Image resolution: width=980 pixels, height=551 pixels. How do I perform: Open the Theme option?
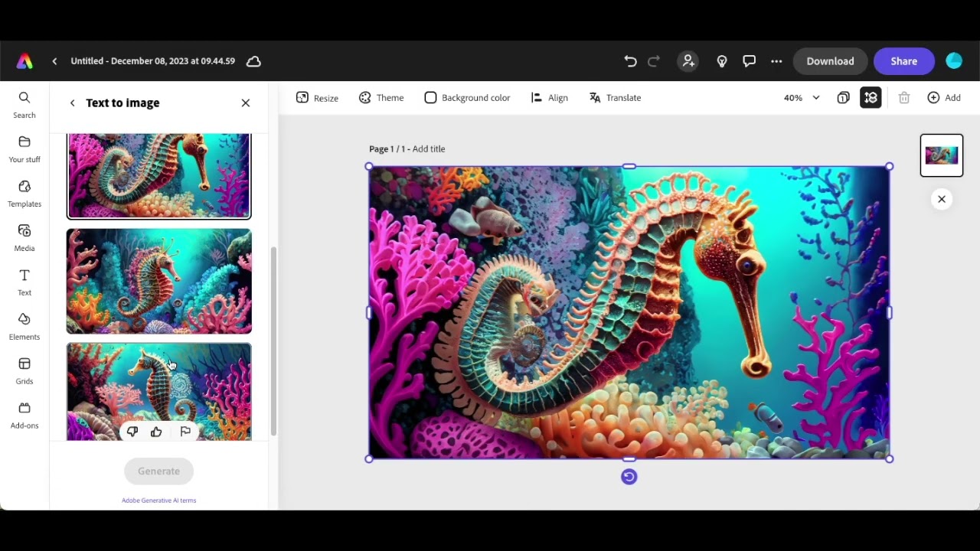pos(381,98)
